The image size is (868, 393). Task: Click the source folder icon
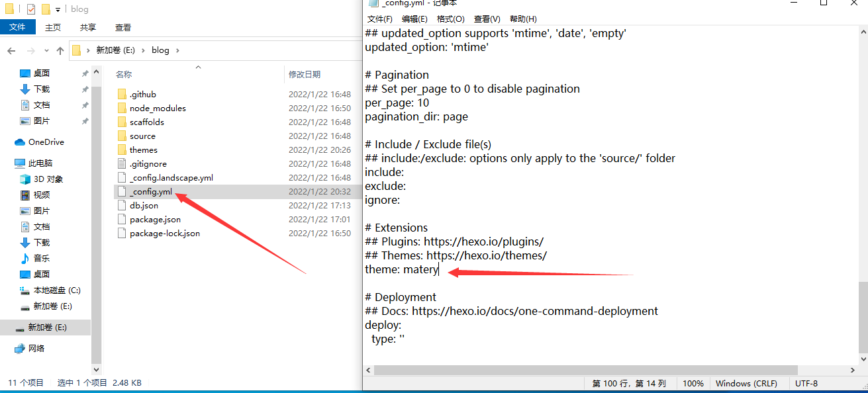(x=121, y=136)
